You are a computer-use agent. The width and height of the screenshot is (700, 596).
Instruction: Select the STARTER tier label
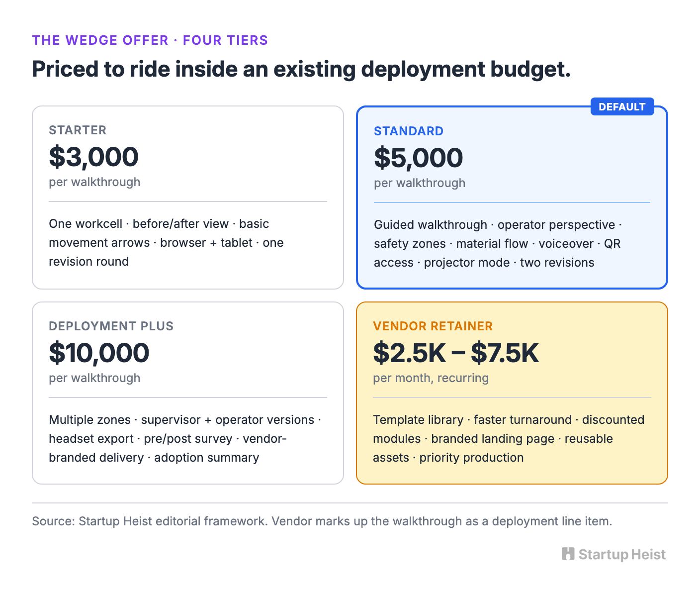[78, 130]
